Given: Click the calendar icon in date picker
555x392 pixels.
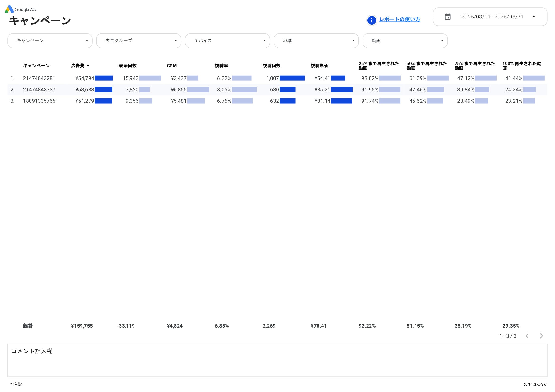Looking at the screenshot, I should pos(448,17).
